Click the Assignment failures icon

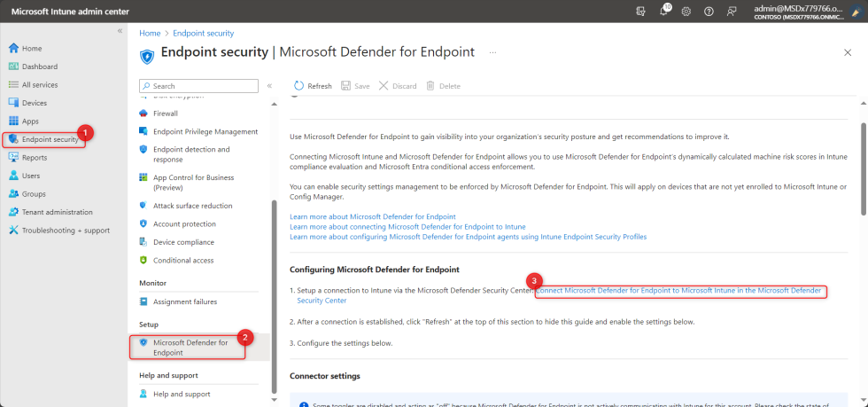pos(143,301)
